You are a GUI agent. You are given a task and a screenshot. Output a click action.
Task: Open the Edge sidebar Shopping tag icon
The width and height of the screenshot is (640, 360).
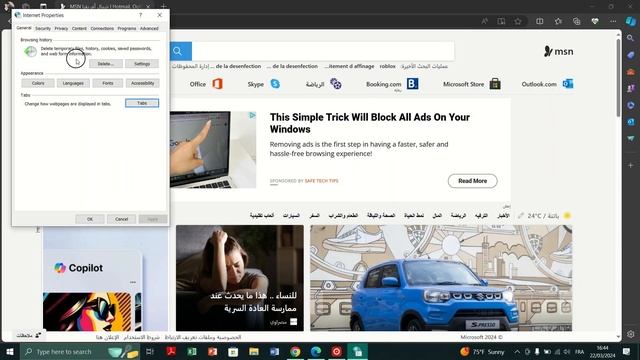(631, 55)
